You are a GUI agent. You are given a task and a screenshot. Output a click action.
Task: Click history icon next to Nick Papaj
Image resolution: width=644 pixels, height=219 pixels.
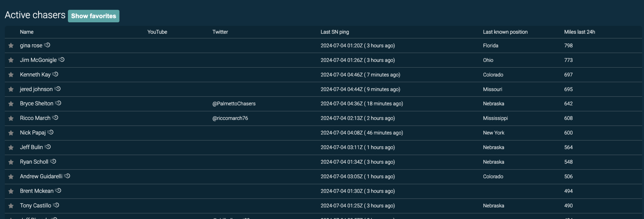[x=51, y=133]
